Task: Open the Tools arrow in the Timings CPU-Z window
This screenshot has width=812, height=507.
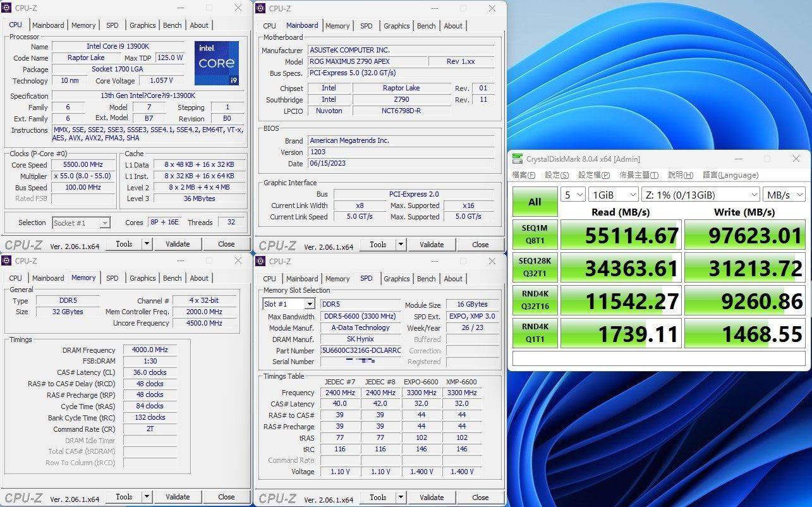Action: (147, 497)
